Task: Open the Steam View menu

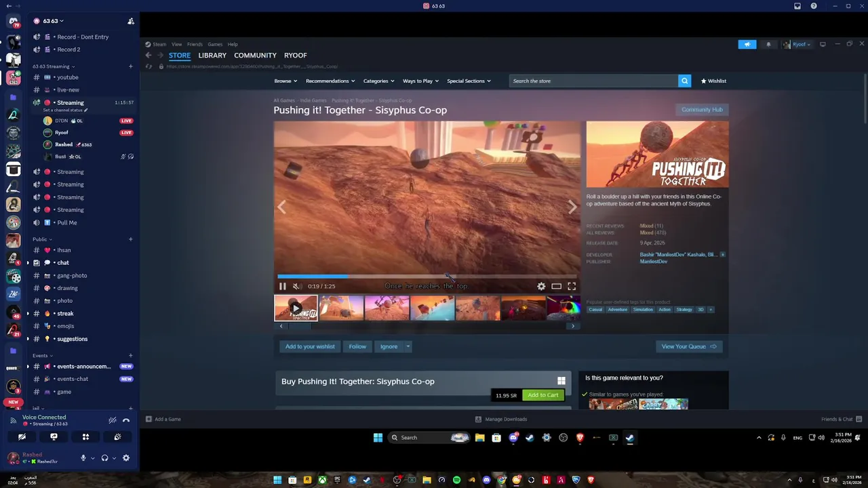Action: pos(176,44)
